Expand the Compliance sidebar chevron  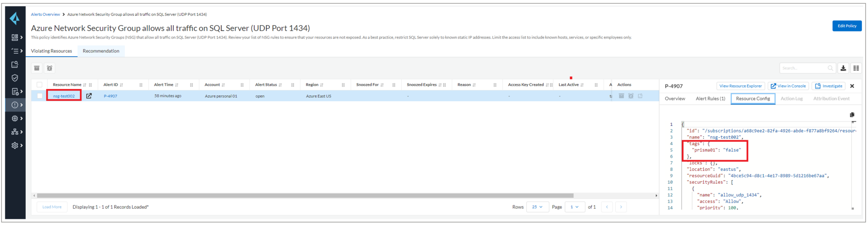21,92
